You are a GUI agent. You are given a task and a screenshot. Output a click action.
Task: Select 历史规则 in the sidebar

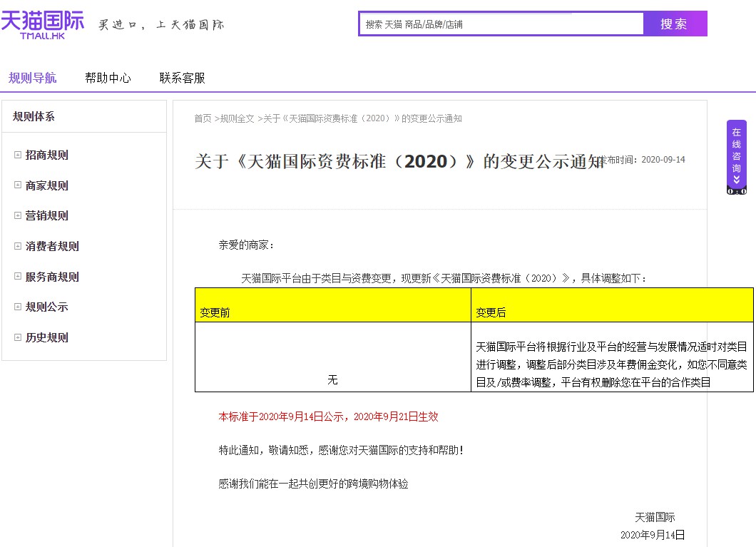[47, 337]
